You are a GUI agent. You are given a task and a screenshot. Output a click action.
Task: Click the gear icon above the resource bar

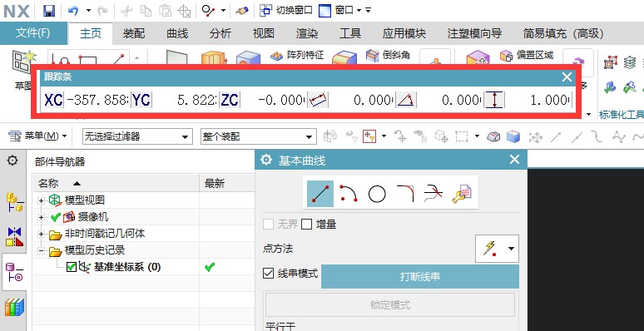pyautogui.click(x=12, y=161)
